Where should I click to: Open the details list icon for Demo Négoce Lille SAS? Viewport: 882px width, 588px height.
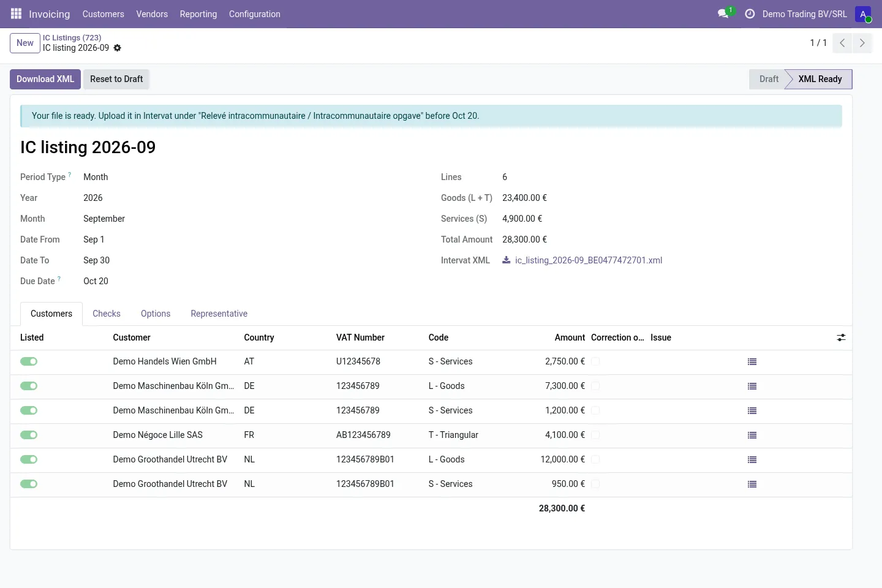click(752, 435)
